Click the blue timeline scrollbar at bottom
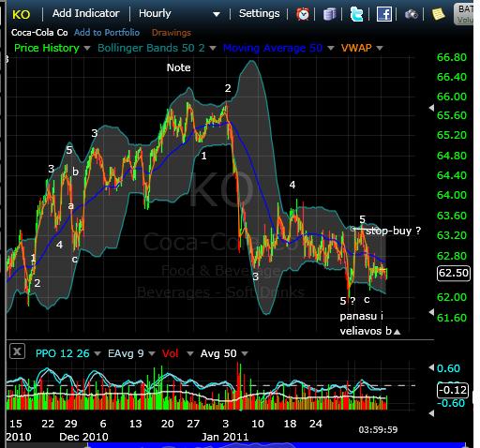 pos(277,445)
